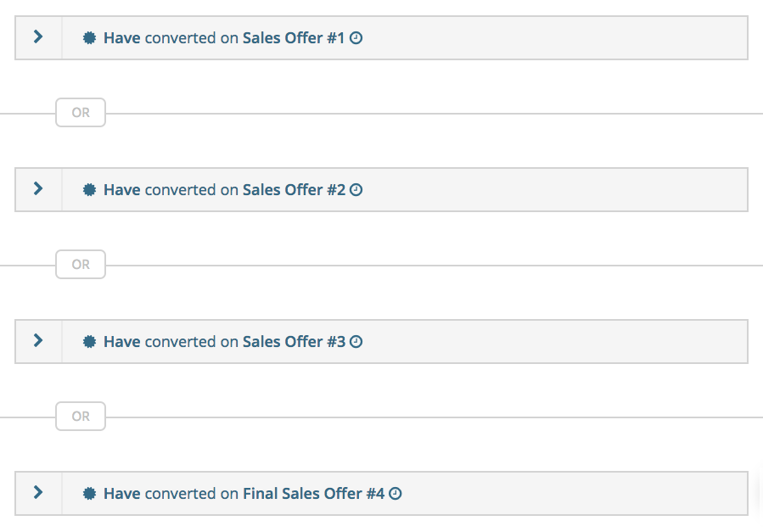
Task: Click the OR button below Sales Offer #1
Action: (x=81, y=112)
